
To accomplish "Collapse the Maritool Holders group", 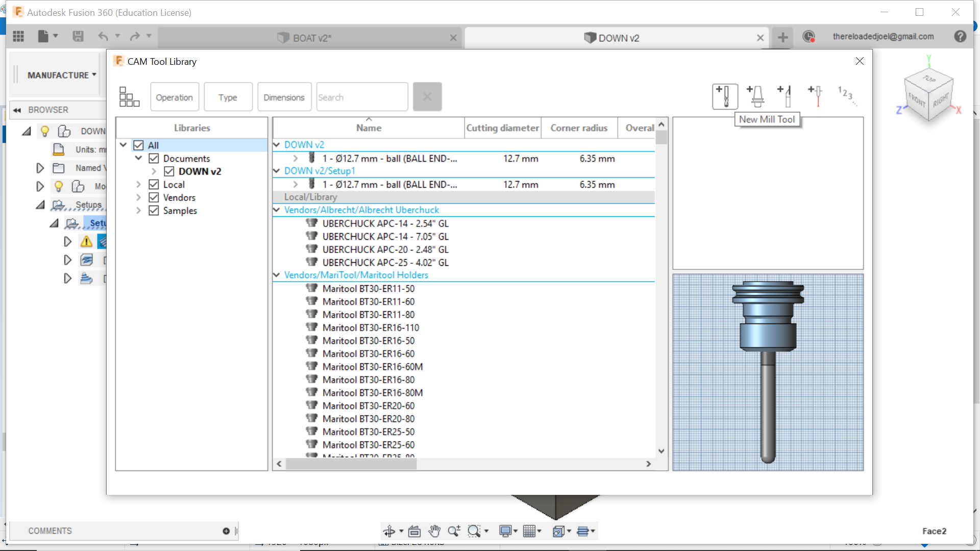I will (277, 275).
